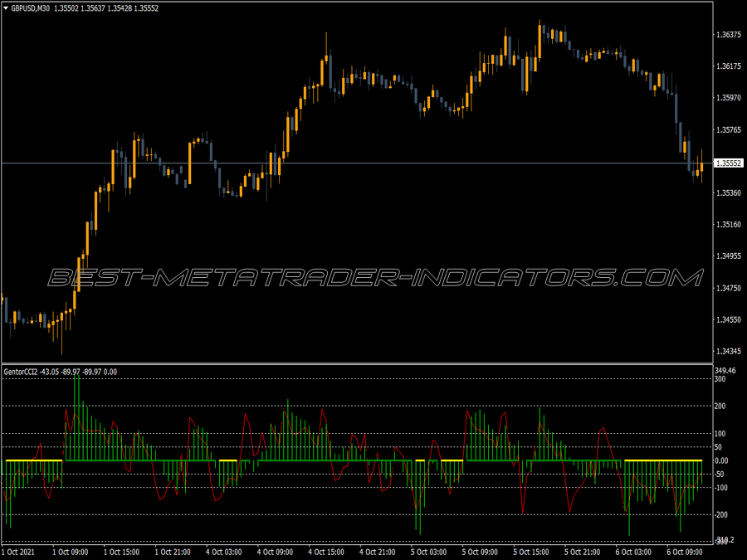This screenshot has height=560, width=747.
Task: Click the price scale value 1.34345
Action: (x=729, y=352)
